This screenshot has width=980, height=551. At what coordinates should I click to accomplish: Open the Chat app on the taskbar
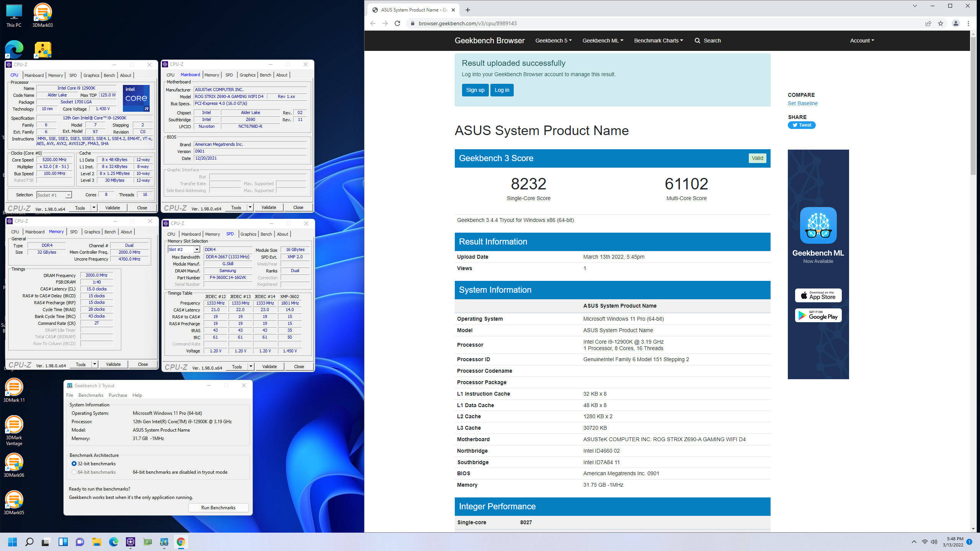coord(80,542)
